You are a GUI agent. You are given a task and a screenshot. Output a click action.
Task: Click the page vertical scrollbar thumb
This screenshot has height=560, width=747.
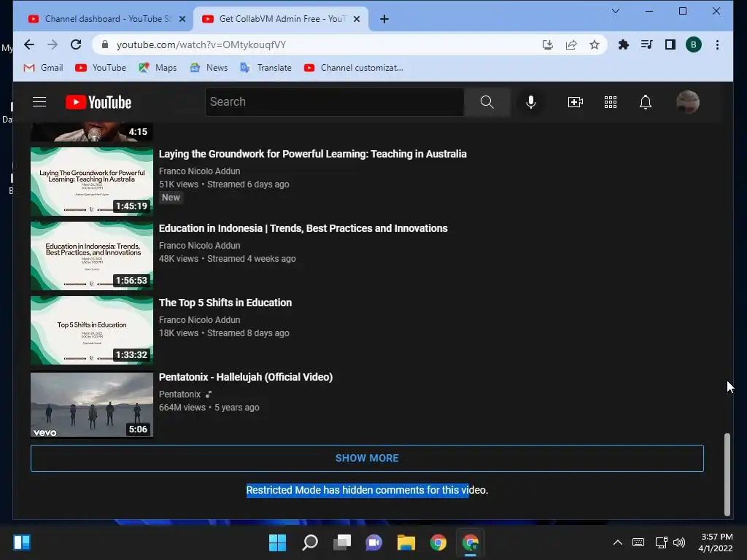coord(727,474)
